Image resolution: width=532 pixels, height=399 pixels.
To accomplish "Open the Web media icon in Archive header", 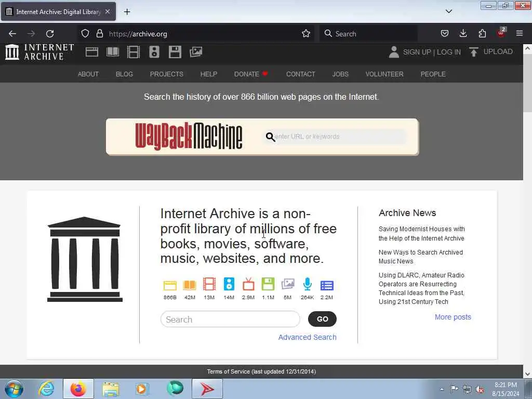I will tap(91, 52).
